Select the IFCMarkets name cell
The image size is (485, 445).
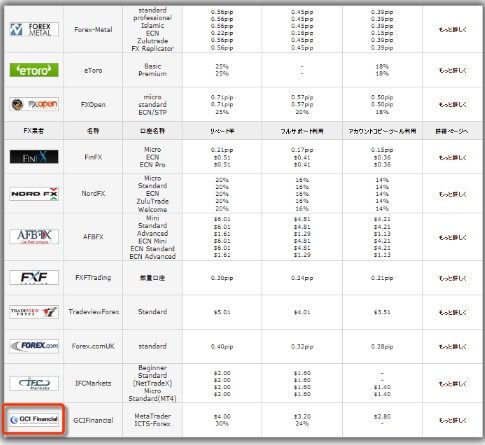point(93,383)
